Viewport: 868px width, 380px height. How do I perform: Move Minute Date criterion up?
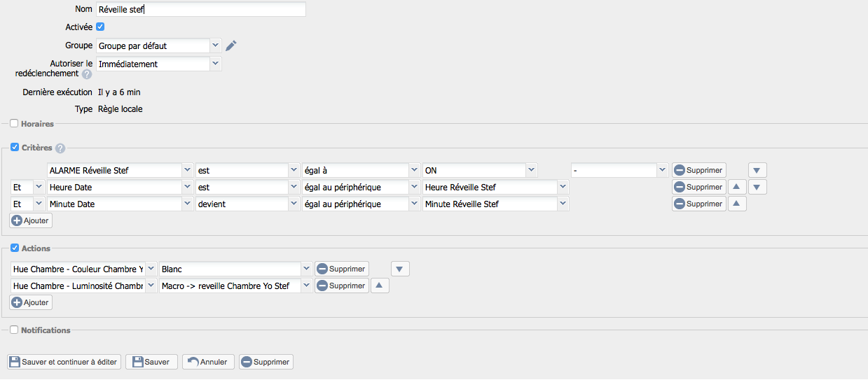tap(737, 204)
